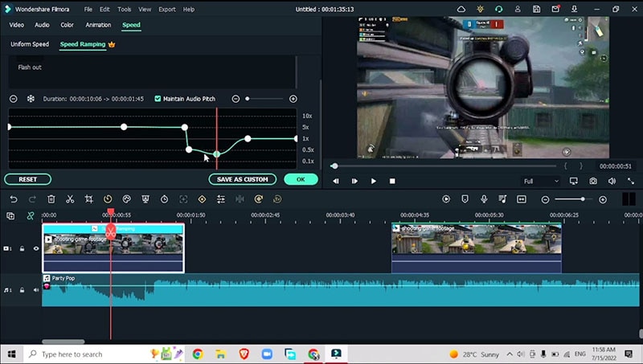The image size is (643, 364).
Task: Click the freeze frame snowflake icon
Action: tap(31, 99)
